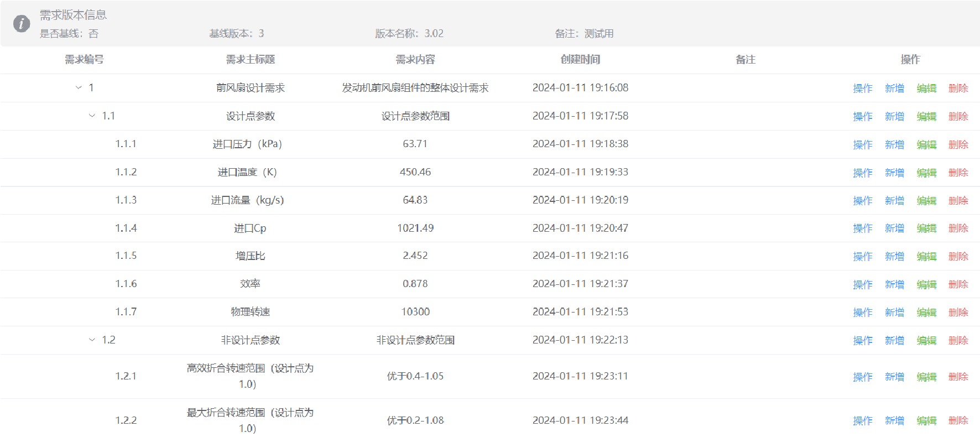Delete the 效率 requirement

(958, 285)
